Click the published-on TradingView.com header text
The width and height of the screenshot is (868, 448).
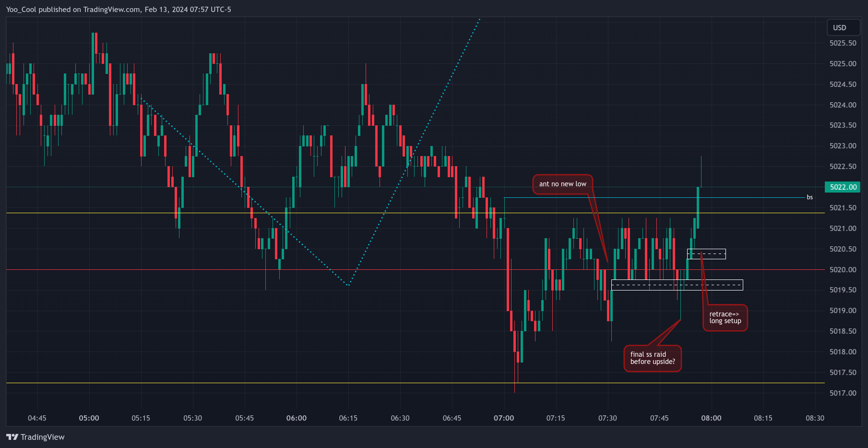coord(119,10)
